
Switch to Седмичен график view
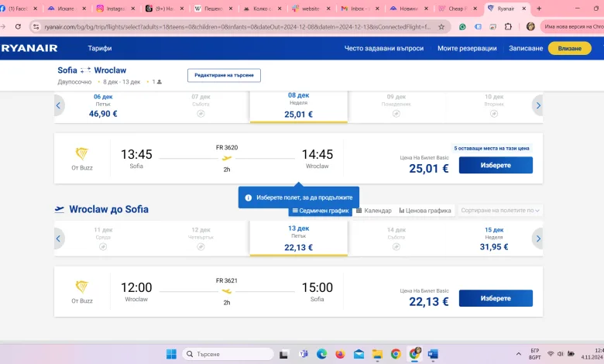click(321, 211)
